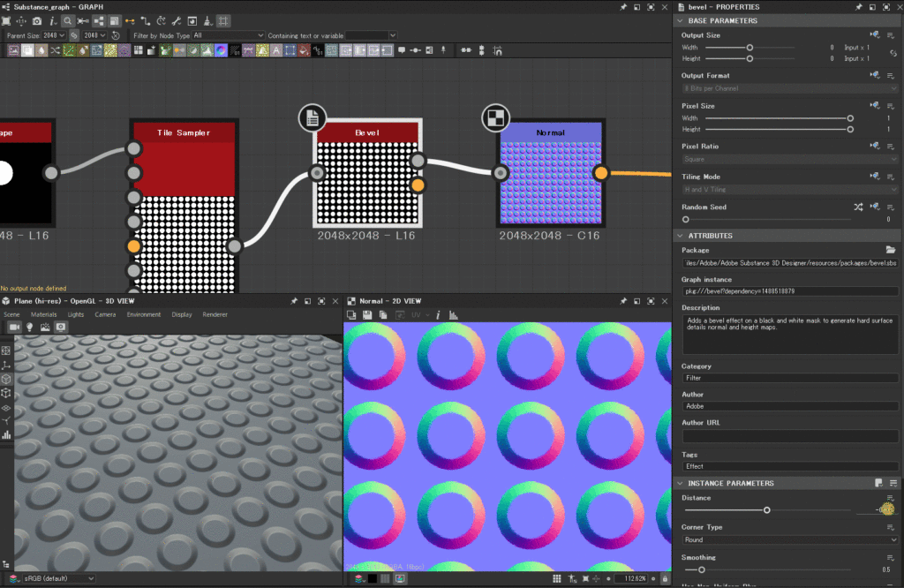This screenshot has height=588, width=904.
Task: Add the rainbow HSL node from toolbar
Action: tap(221, 50)
